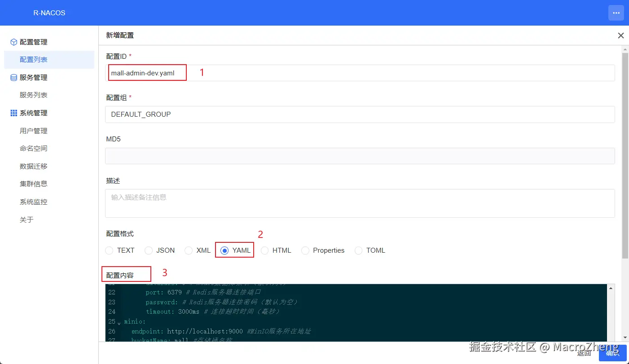Click the R-NACOS title in the header

(x=49, y=13)
